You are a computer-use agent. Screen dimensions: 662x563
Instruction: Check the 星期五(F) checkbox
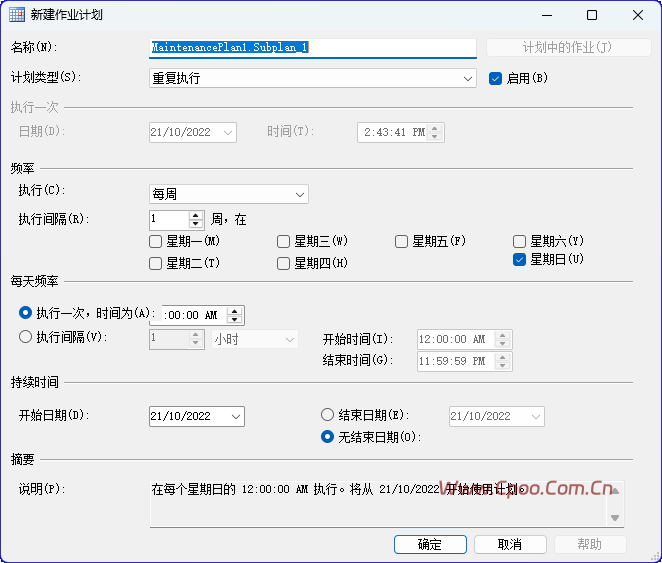tap(401, 242)
